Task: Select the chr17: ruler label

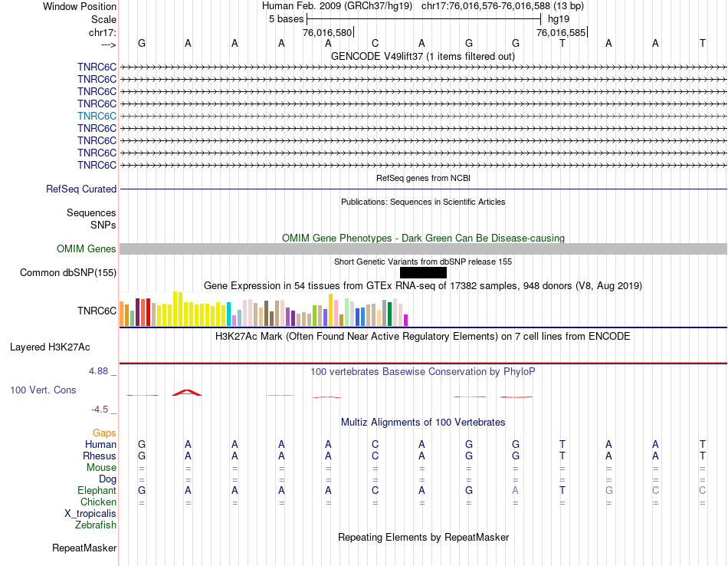Action: pyautogui.click(x=102, y=32)
